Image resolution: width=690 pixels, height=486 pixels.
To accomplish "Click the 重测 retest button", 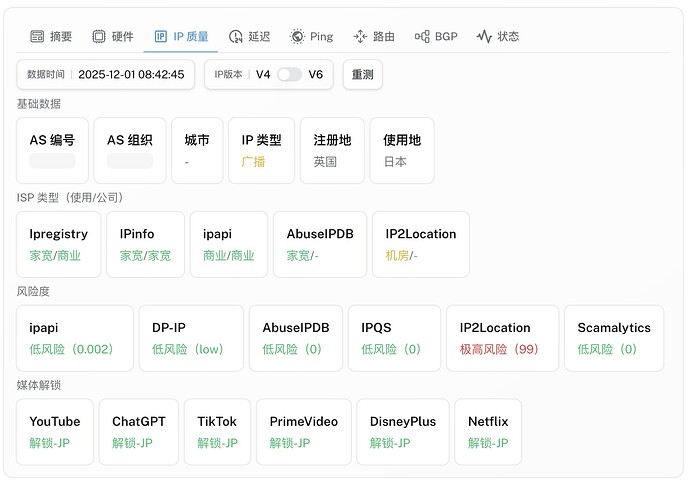I will click(x=362, y=74).
